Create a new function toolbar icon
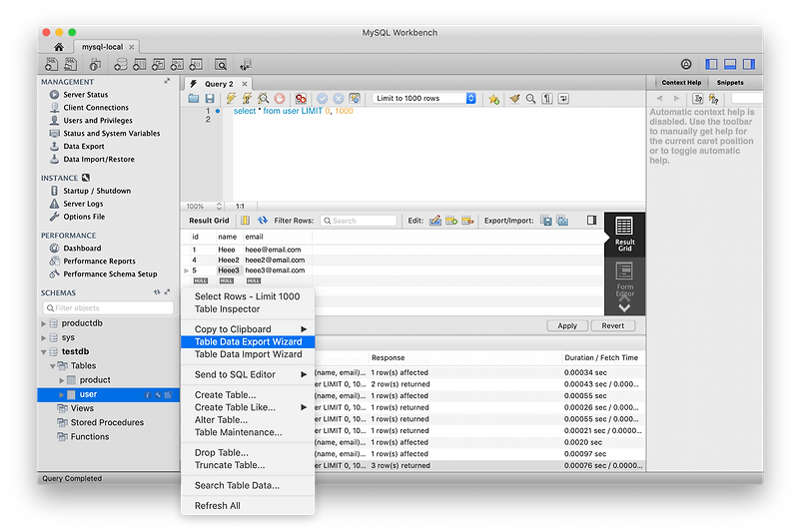Screen dimensions: 799x532 click(x=196, y=65)
